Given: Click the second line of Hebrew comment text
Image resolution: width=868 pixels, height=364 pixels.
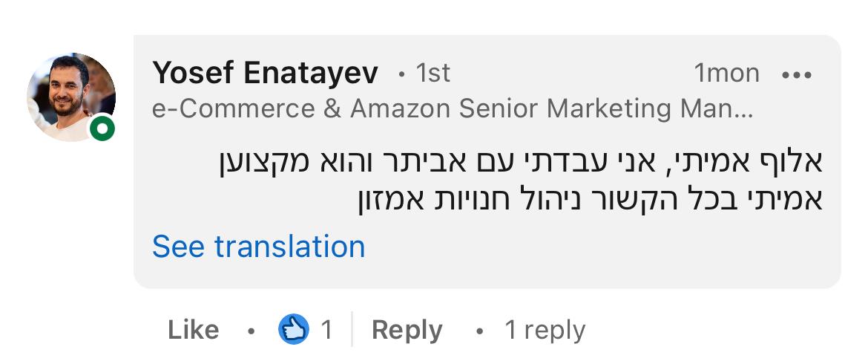Looking at the screenshot, I should 586,201.
